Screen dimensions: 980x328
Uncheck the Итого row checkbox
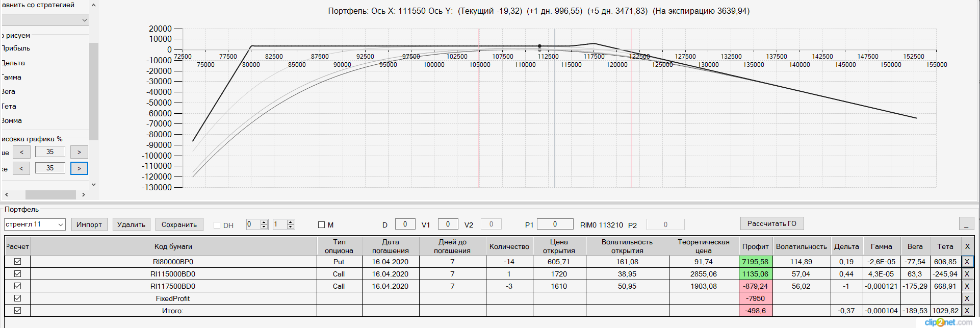[18, 310]
